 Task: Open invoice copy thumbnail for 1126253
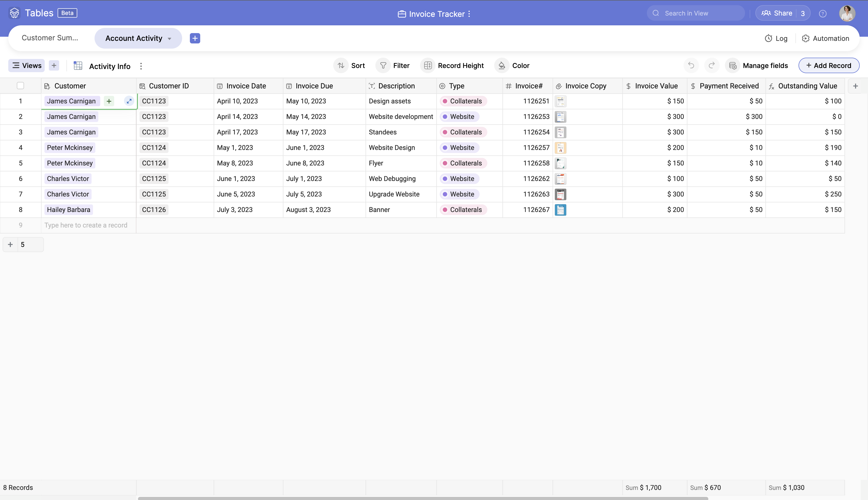point(560,117)
